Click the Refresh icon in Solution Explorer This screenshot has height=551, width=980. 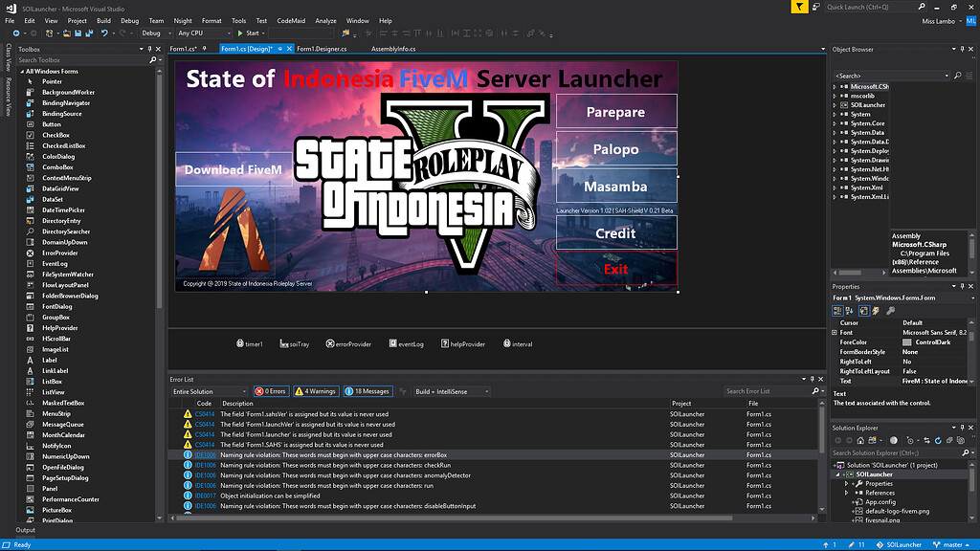(x=938, y=440)
